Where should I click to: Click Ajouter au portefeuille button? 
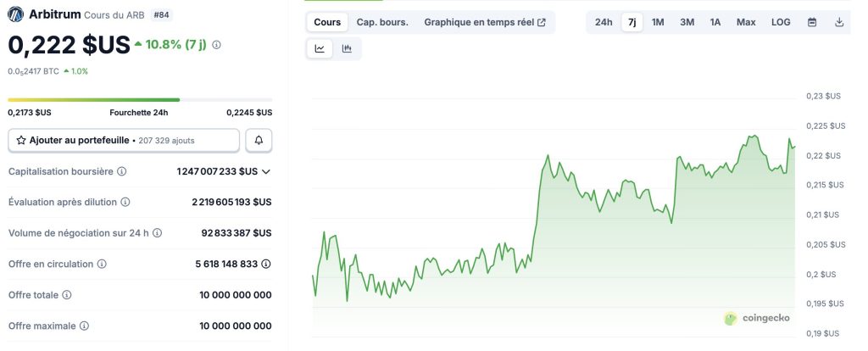pyautogui.click(x=124, y=140)
